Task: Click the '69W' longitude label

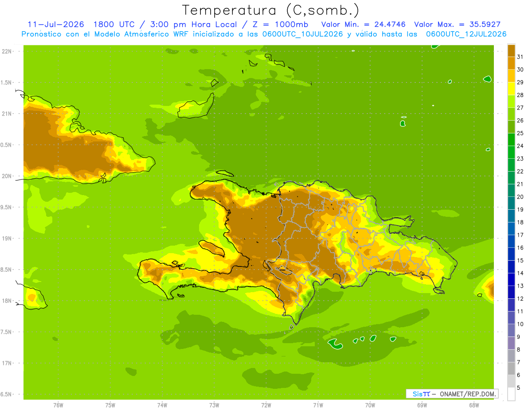Action: [422, 405]
